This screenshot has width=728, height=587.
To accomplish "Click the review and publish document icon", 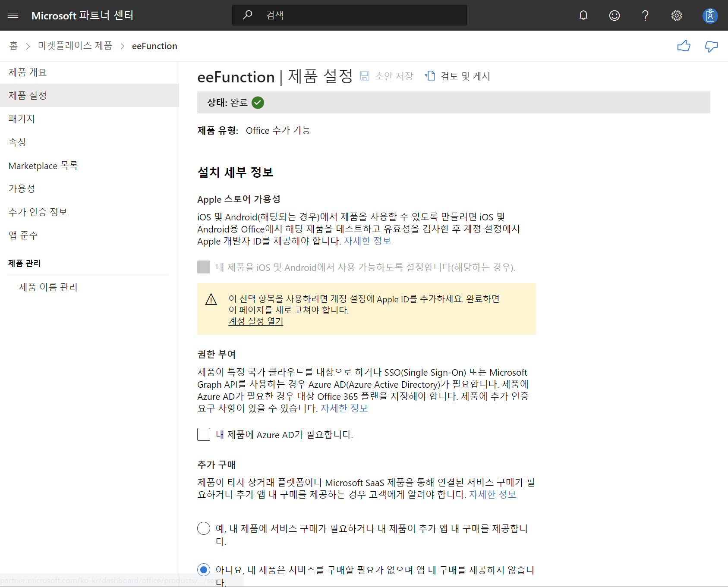I will (x=430, y=76).
